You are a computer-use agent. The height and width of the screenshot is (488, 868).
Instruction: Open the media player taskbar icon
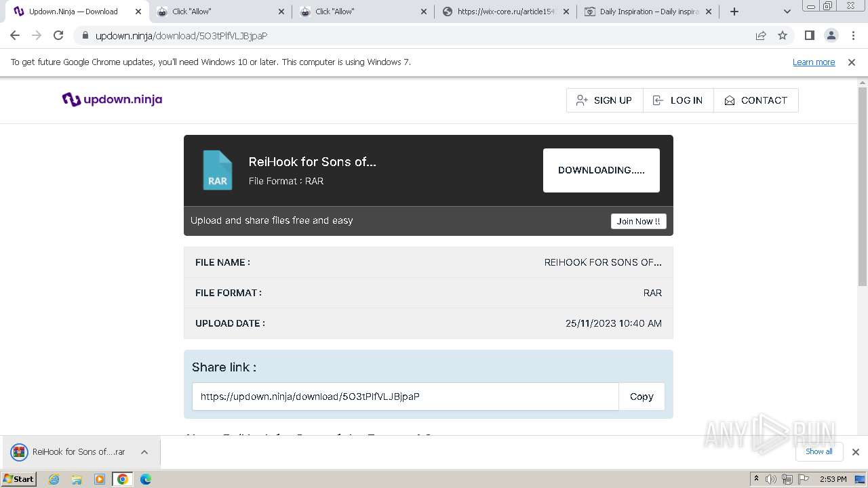coord(100,479)
